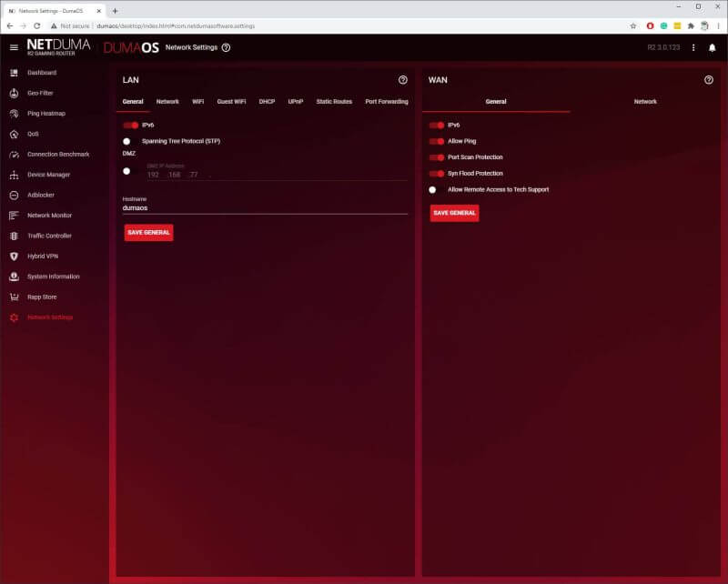Click the Ping Heatmap sidebar icon

tap(14, 114)
